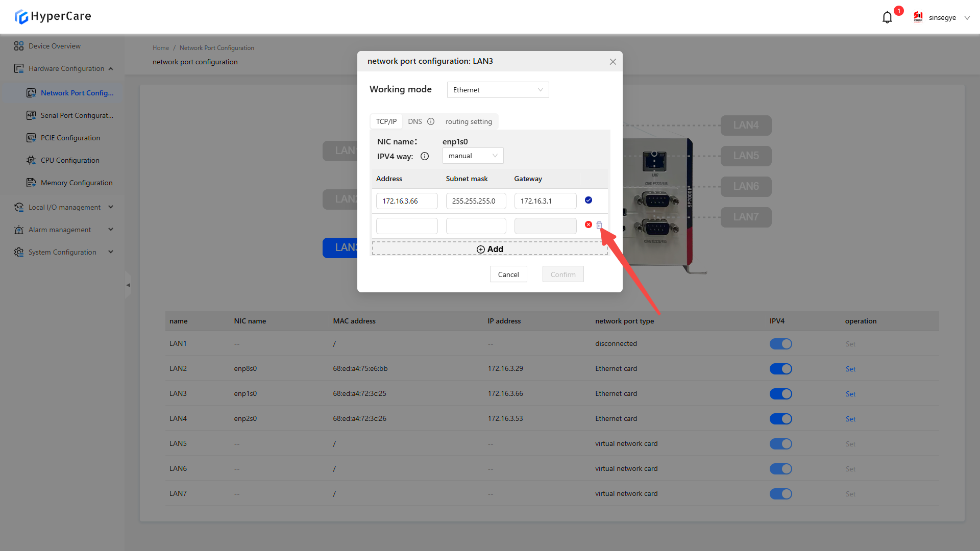Toggle the IPV4 switch for LAN4
Viewport: 980px width, 551px height.
coord(780,419)
